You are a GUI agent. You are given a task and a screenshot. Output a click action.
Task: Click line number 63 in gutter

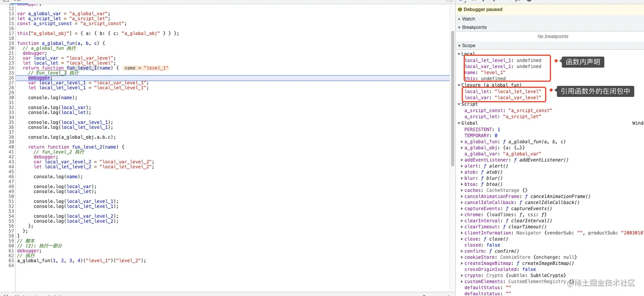click(x=11, y=261)
